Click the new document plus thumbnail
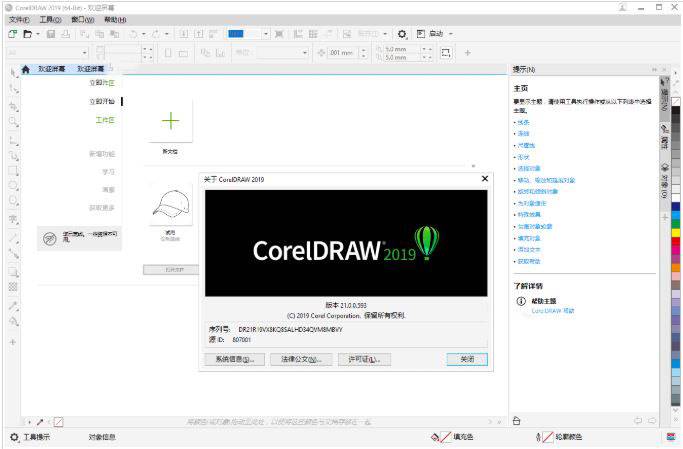Image resolution: width=683 pixels, height=449 pixels. 170,121
